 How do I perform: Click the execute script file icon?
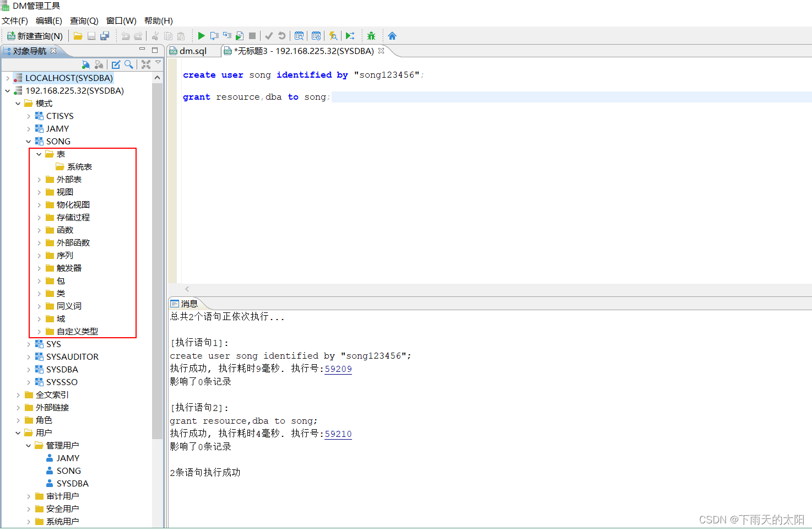[x=240, y=36]
